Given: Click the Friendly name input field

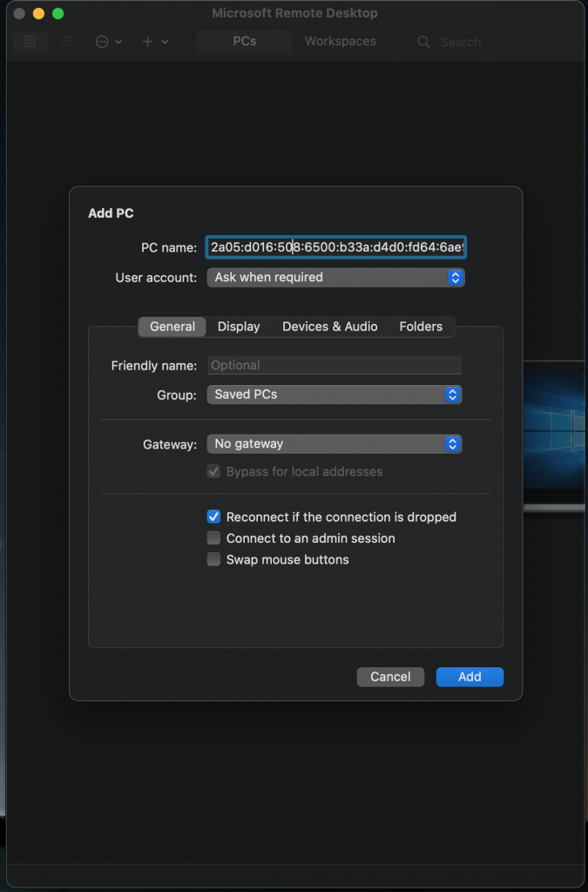Looking at the screenshot, I should coord(334,366).
